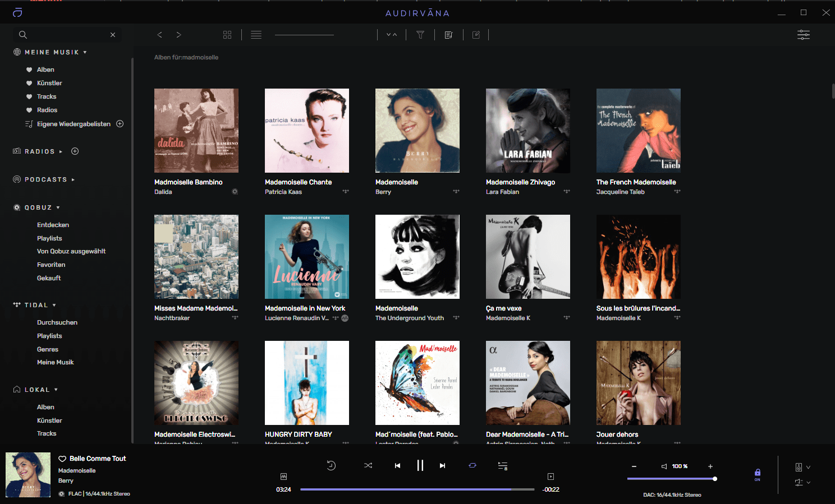The height and width of the screenshot is (504, 835).
Task: Go forward with the right arrow
Action: tap(178, 35)
